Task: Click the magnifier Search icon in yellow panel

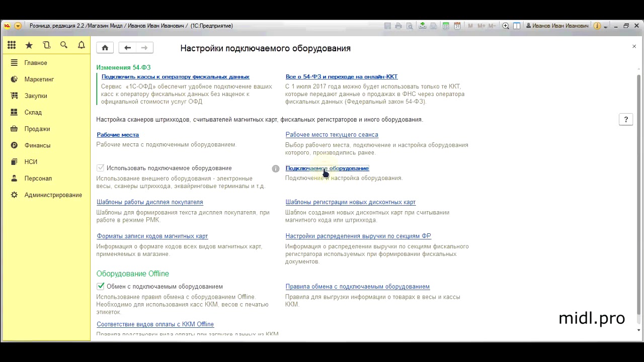Action: click(64, 45)
